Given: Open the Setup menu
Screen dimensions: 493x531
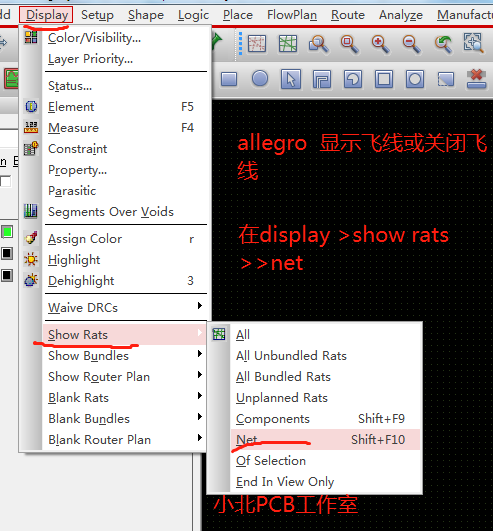Looking at the screenshot, I should click(98, 15).
